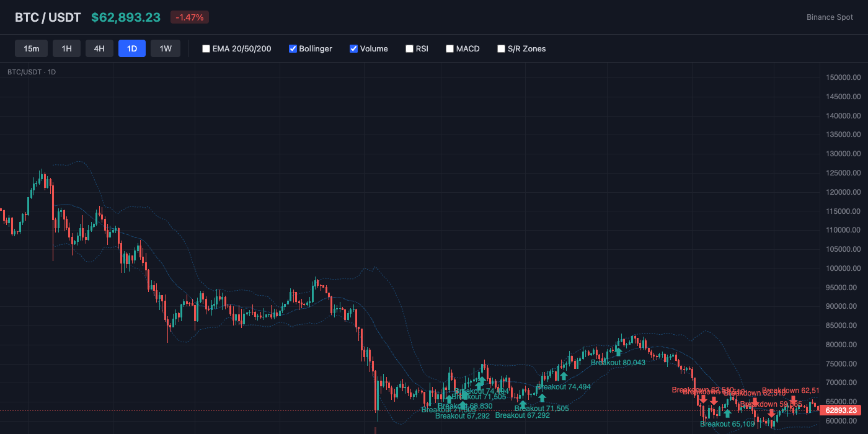Click green arrow above Breakout 80,043
The image size is (868, 434).
(x=618, y=352)
